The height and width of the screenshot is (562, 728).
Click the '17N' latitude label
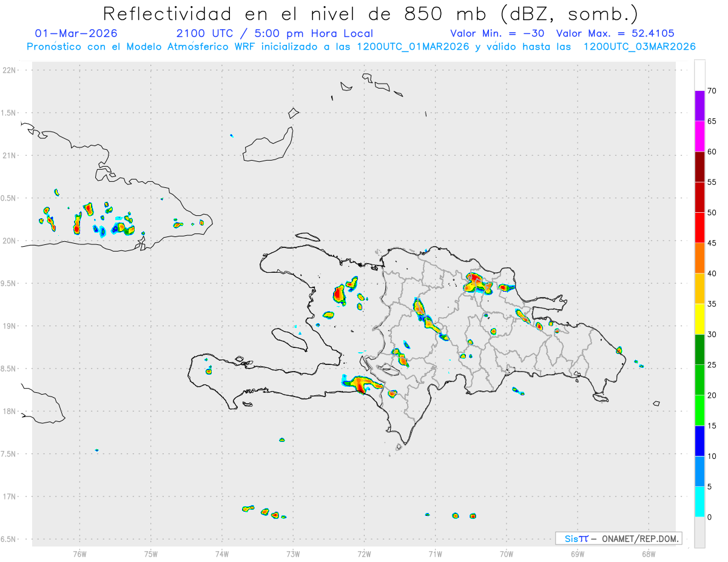[10, 497]
